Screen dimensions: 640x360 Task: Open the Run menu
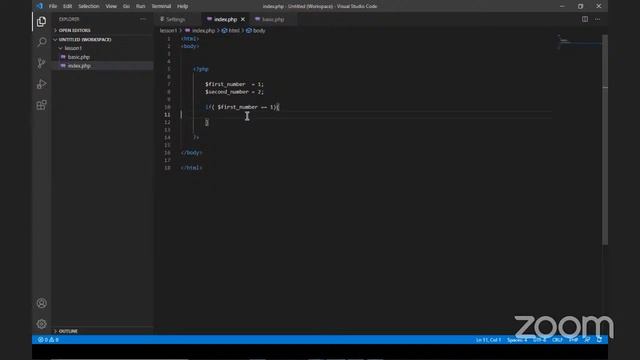[140, 6]
